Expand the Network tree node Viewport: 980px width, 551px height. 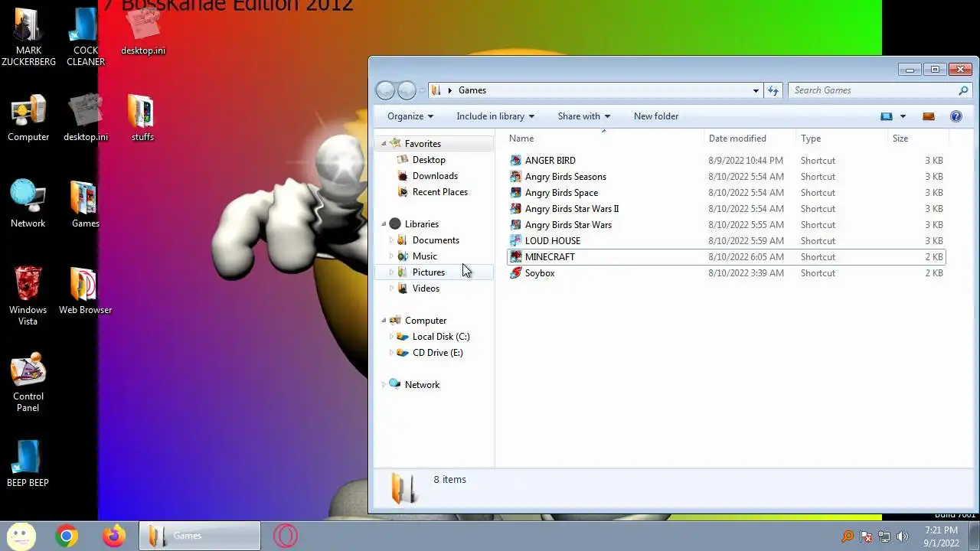click(x=384, y=385)
